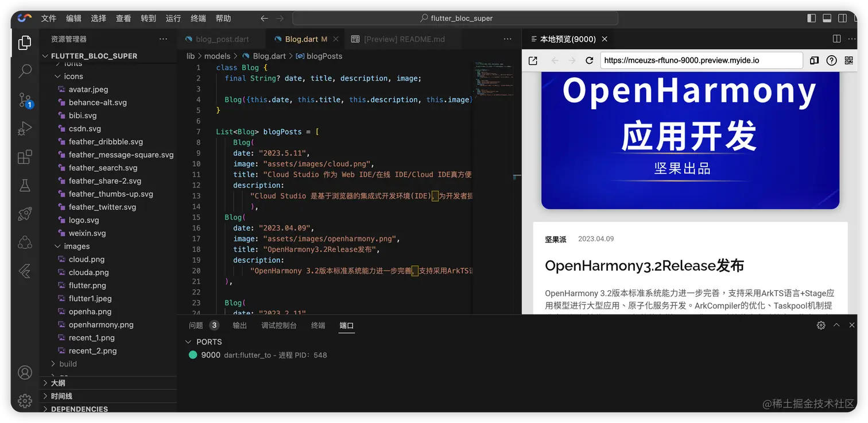Image resolution: width=868 pixels, height=423 pixels.
Task: Navigate back with the title bar arrow
Action: click(264, 18)
